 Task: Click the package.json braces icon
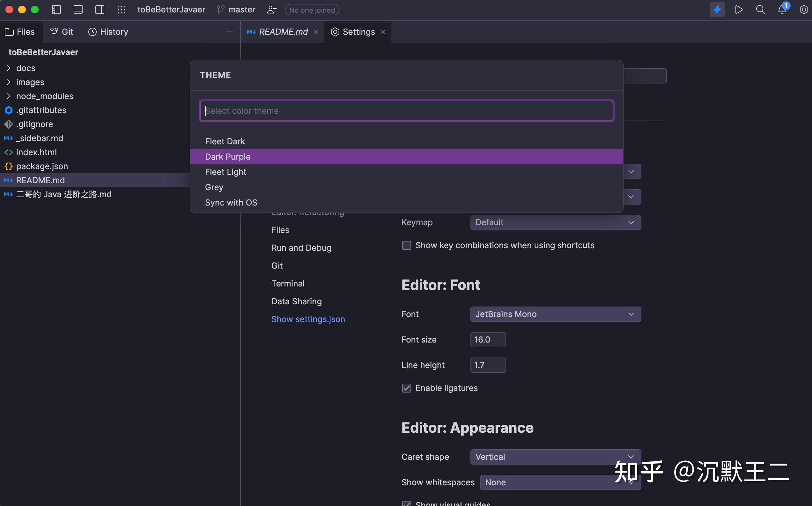(8, 166)
